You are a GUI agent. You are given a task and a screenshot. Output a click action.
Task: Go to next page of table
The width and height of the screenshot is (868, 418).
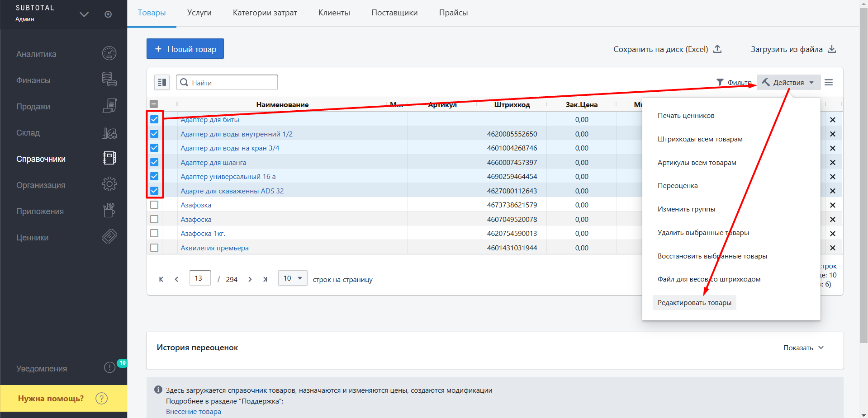point(250,279)
